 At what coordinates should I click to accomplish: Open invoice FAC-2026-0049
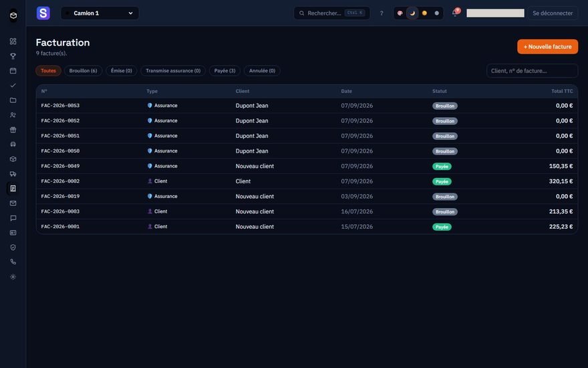point(307,166)
